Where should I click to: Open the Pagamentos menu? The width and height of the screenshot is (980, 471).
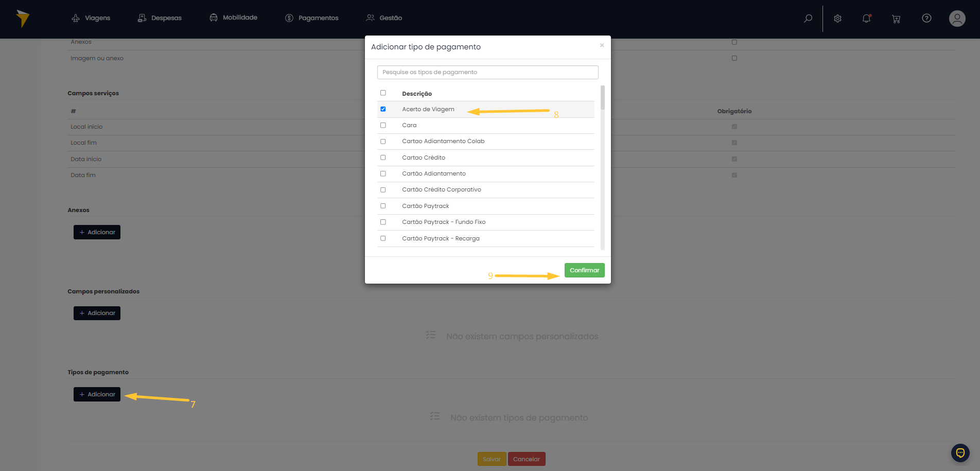click(312, 18)
